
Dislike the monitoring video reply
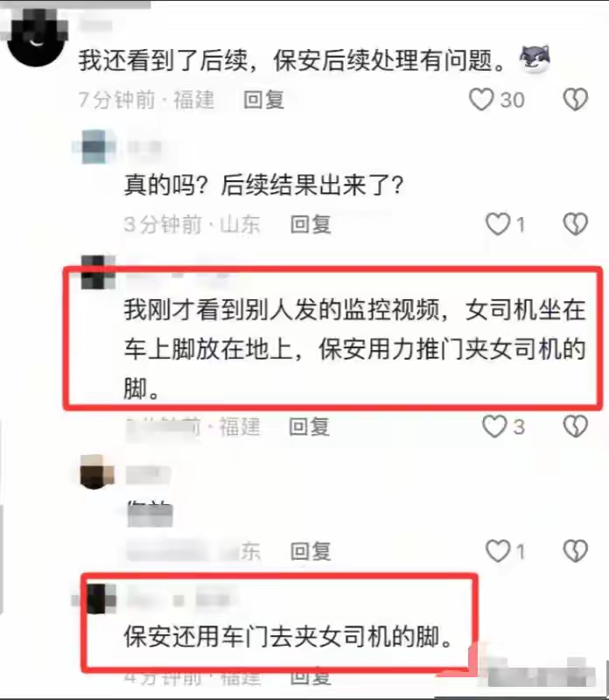click(x=576, y=426)
